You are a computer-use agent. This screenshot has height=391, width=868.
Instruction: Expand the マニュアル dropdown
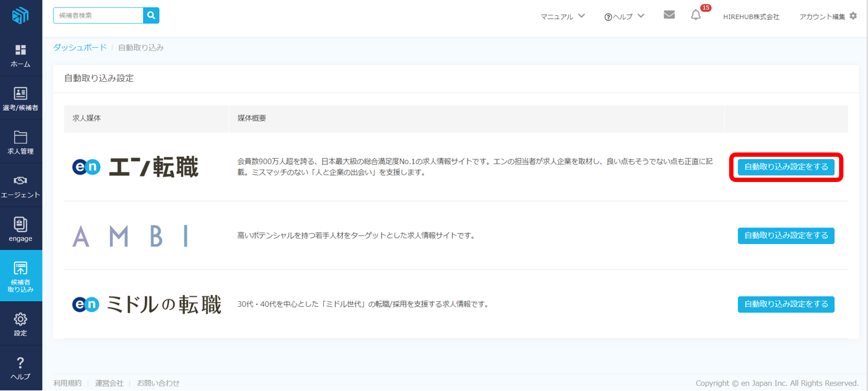coord(563,17)
